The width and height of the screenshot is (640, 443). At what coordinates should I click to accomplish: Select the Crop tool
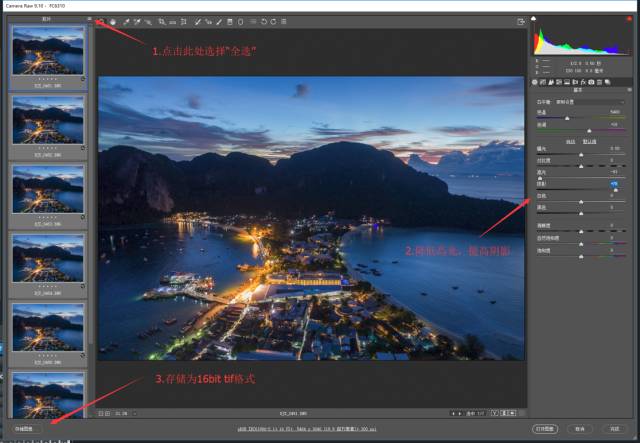(x=162, y=21)
